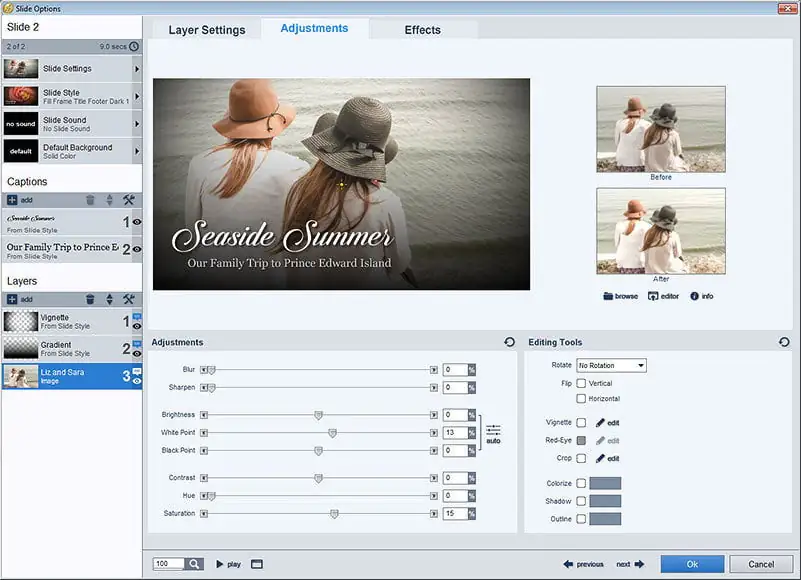Switch to the Effects tab
The width and height of the screenshot is (801, 580).
click(422, 30)
